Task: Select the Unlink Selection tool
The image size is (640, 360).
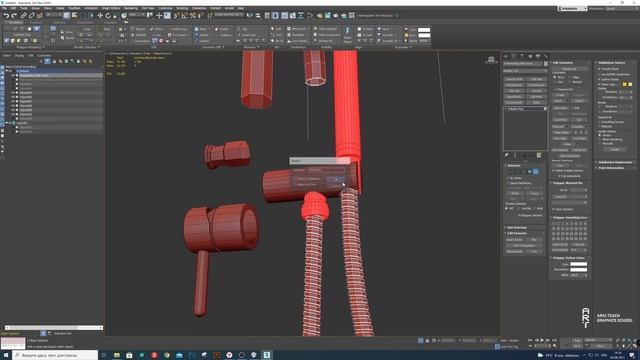Action: [31, 16]
